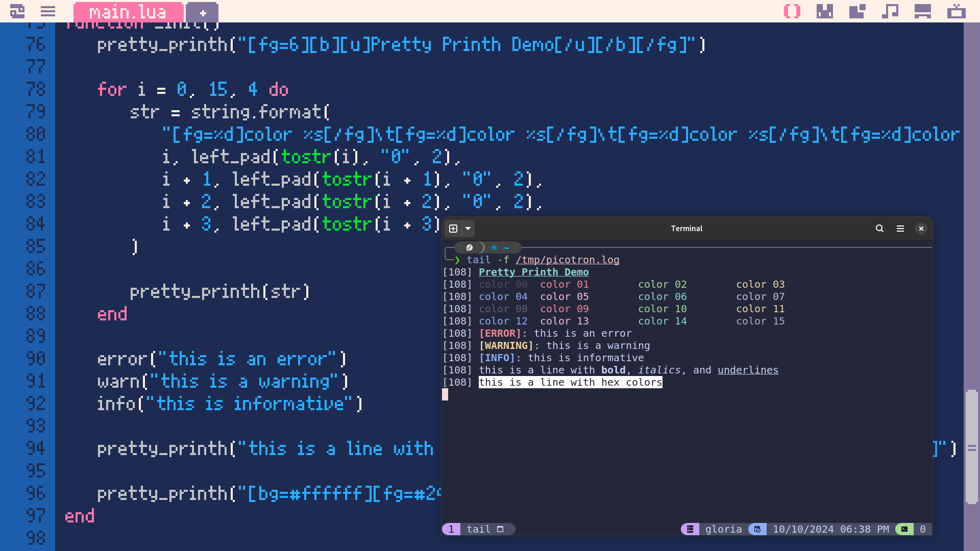
Task: Click the calendar-clock icon in the status bar
Action: tap(757, 530)
